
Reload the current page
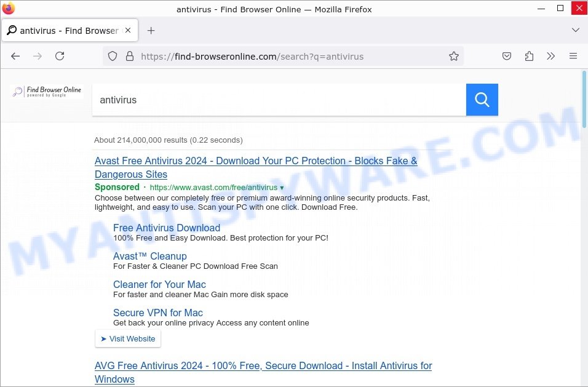coord(60,56)
